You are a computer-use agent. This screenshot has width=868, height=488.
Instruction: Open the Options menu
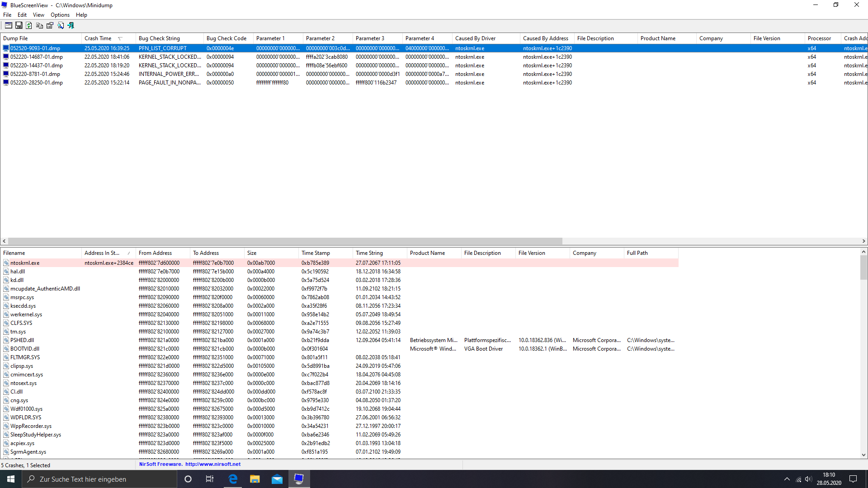[x=60, y=15]
